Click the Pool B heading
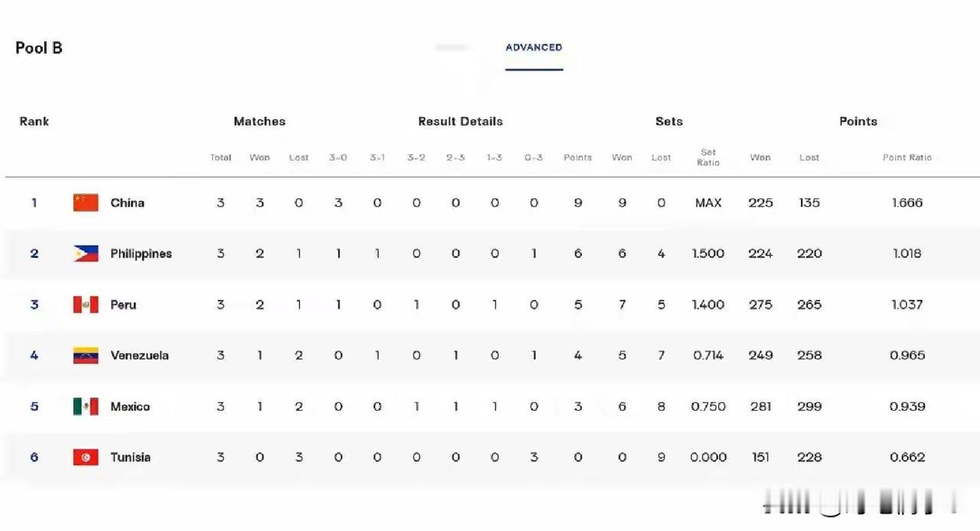 39,47
